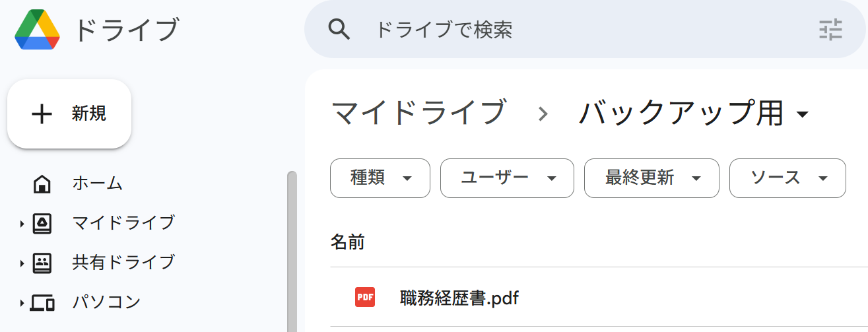Click the マイドライブ drive icon in sidebar
Viewport: 868px width, 332px height.
point(42,223)
